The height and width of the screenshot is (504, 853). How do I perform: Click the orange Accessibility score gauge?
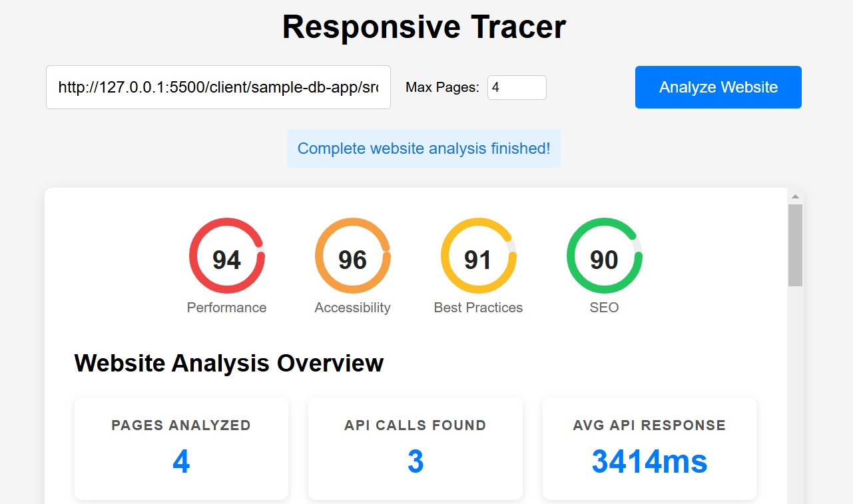click(x=352, y=256)
